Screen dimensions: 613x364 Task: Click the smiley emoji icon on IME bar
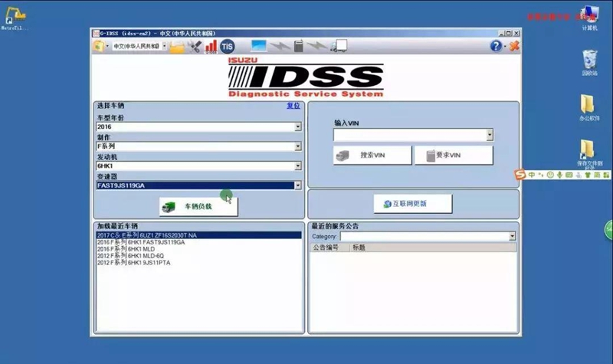[x=550, y=175]
